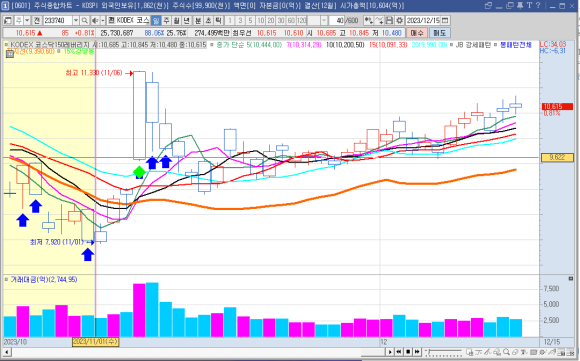Screen dimensions: 580x361
Task: Click the top-left chart layout icon
Action: click(x=8, y=20)
